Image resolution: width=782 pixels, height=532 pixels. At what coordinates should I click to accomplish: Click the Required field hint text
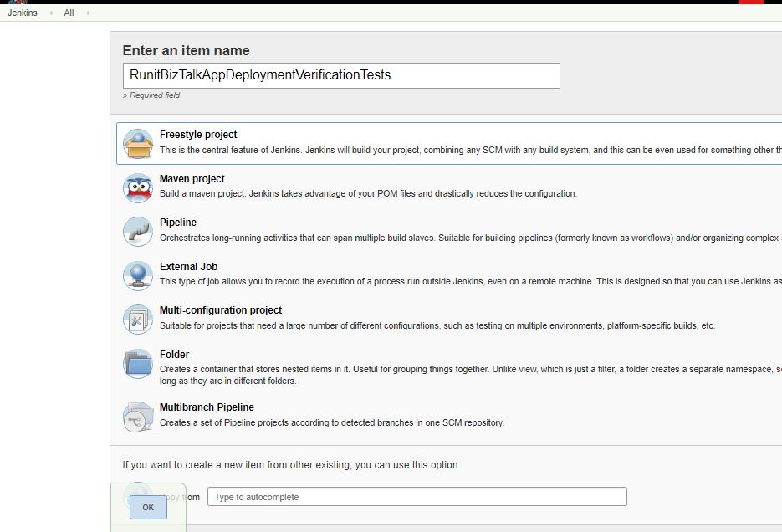point(151,95)
